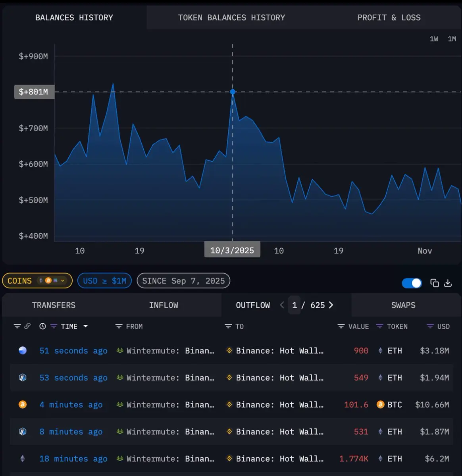Click the USD amount $10.66M
The image size is (462, 476).
(432, 405)
